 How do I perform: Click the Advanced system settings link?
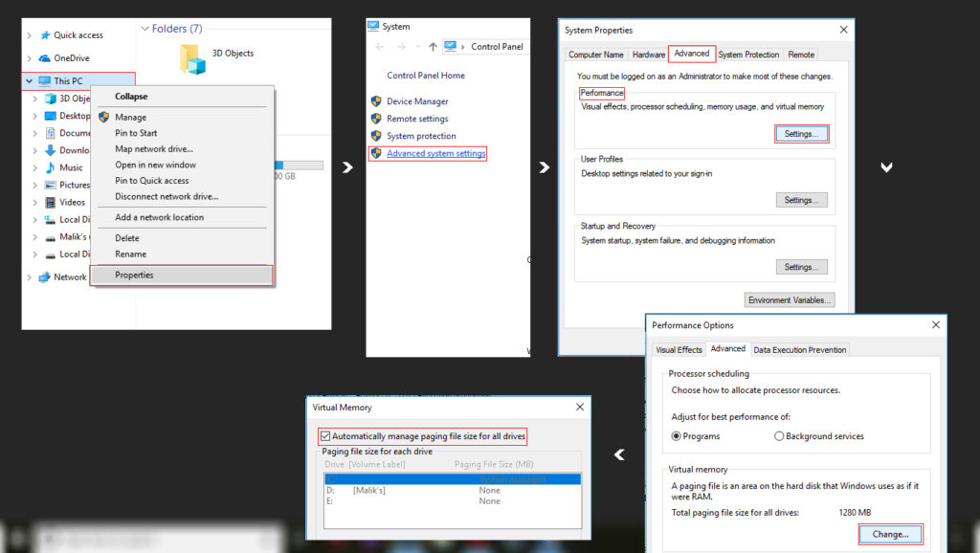tap(435, 154)
